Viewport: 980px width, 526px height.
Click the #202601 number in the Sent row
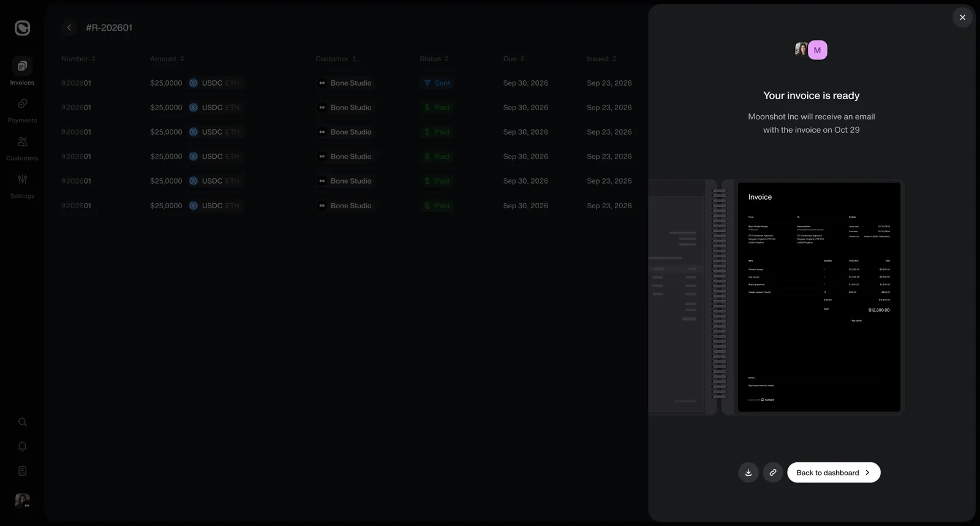pos(76,83)
